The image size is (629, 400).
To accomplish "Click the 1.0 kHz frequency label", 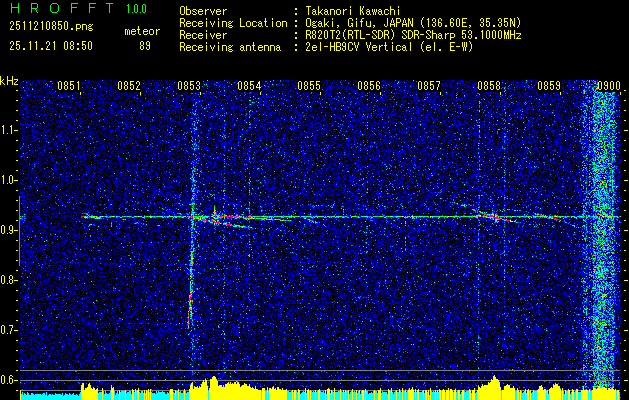I will pos(9,180).
